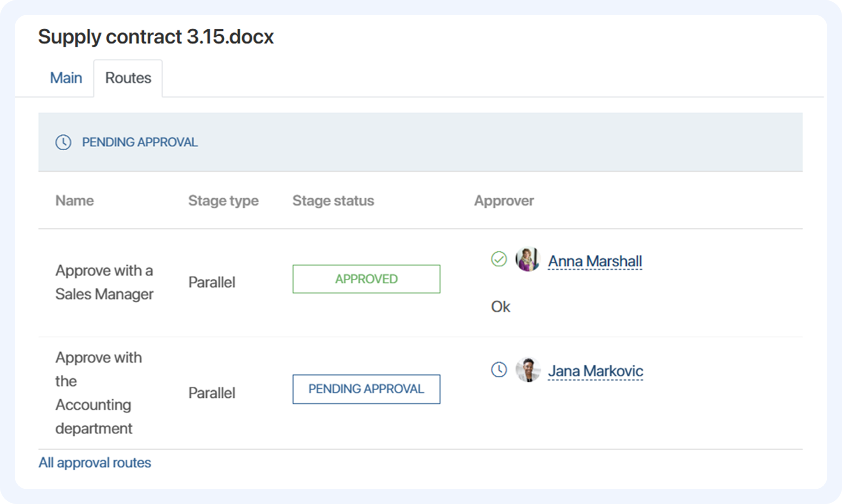
Task: Click Anna Marshall's Ok comment text
Action: pos(500,307)
